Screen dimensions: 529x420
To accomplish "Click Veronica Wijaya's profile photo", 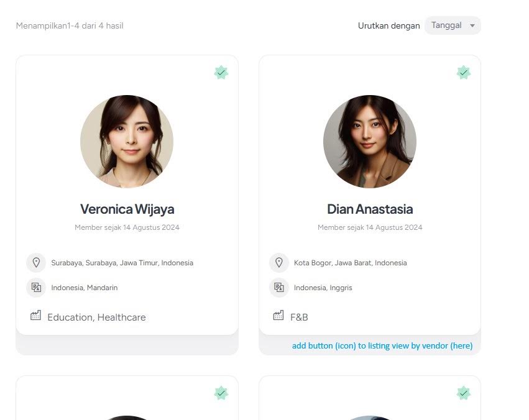I will 127,142.
